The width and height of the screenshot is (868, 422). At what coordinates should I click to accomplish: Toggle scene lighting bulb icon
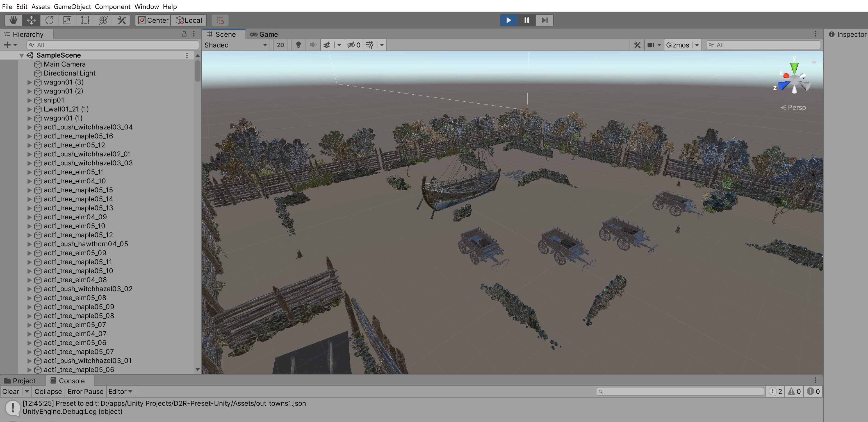[298, 45]
